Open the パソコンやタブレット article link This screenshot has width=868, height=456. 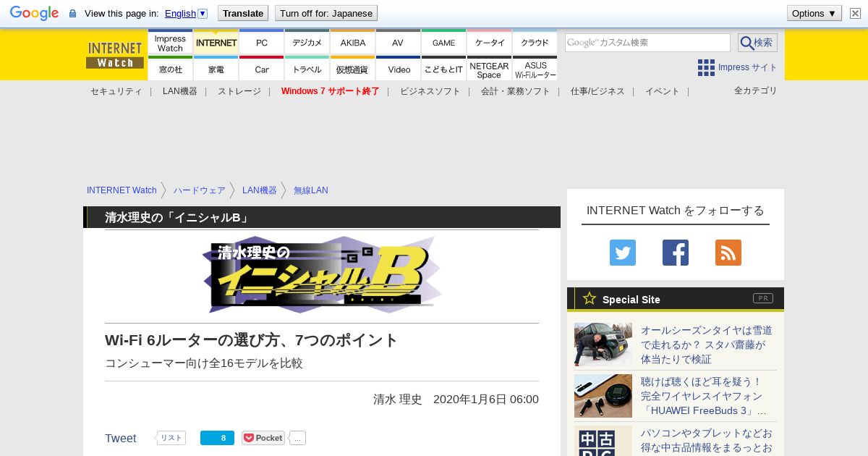707,441
